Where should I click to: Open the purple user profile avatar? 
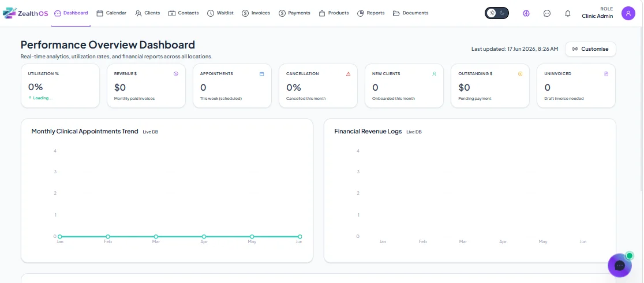click(628, 13)
